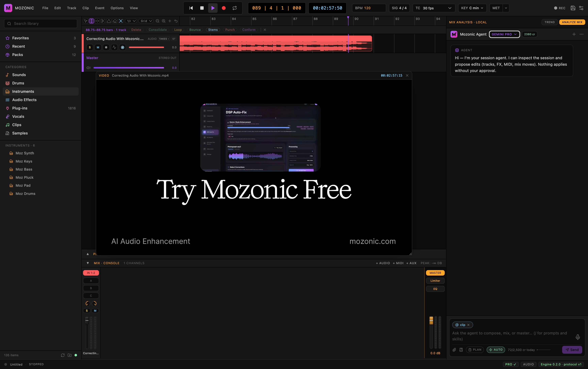Click the timeline zoom out magnifier
Image resolution: width=588 pixels, height=369 pixels.
158,21
